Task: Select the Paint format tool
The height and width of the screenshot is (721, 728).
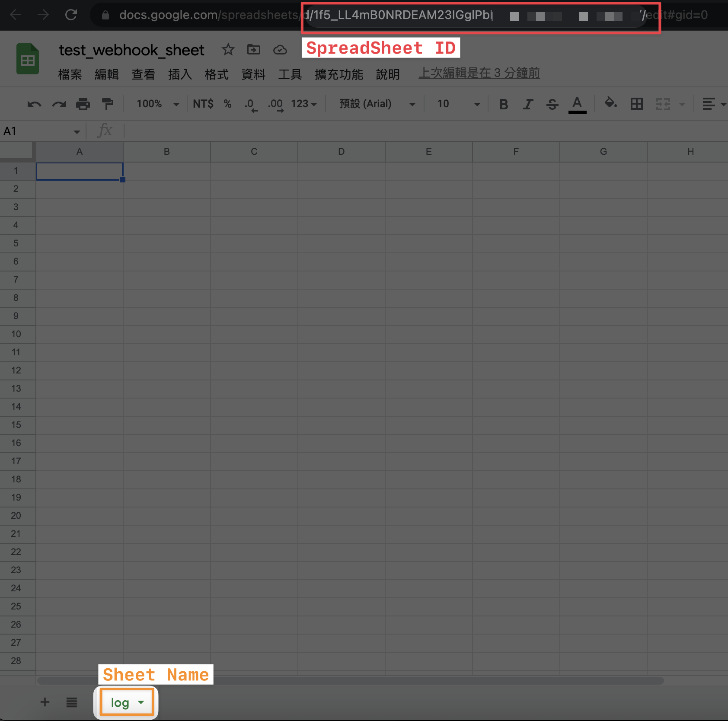Action: 108,104
